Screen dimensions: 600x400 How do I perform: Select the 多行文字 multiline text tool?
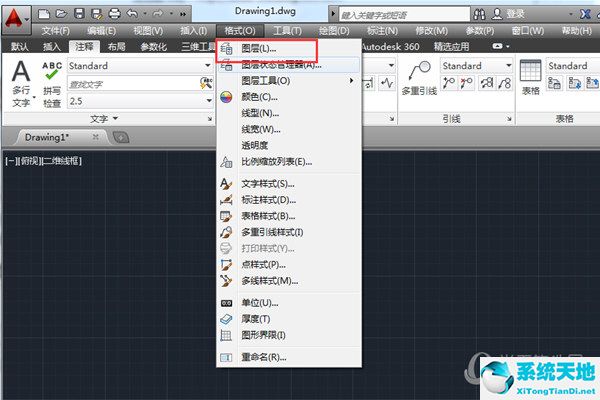(21, 84)
